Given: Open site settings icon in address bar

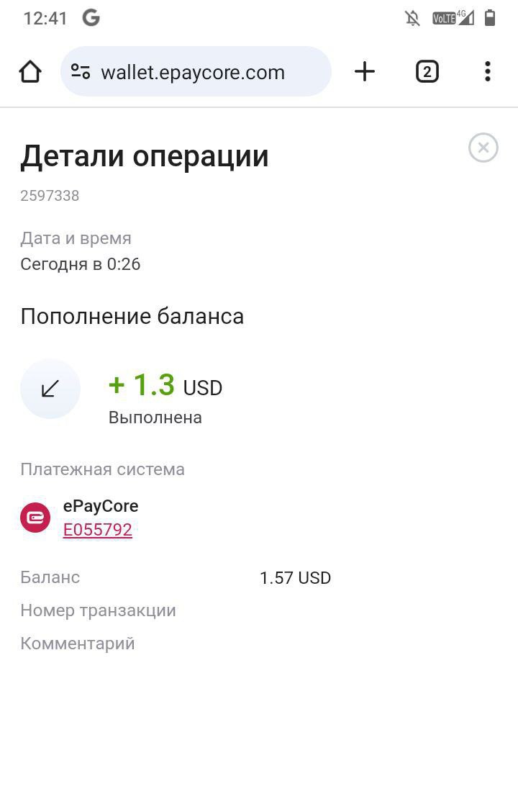Looking at the screenshot, I should (80, 71).
